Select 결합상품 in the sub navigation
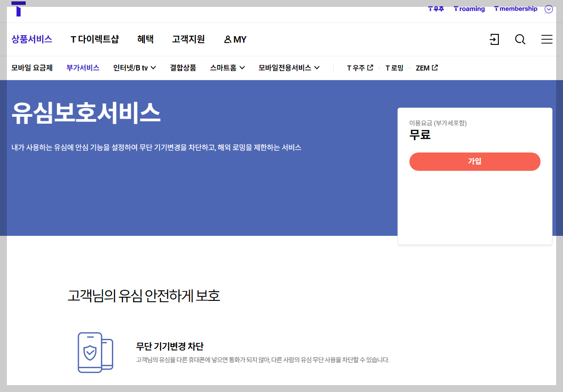Image resolution: width=563 pixels, height=392 pixels. pyautogui.click(x=182, y=67)
